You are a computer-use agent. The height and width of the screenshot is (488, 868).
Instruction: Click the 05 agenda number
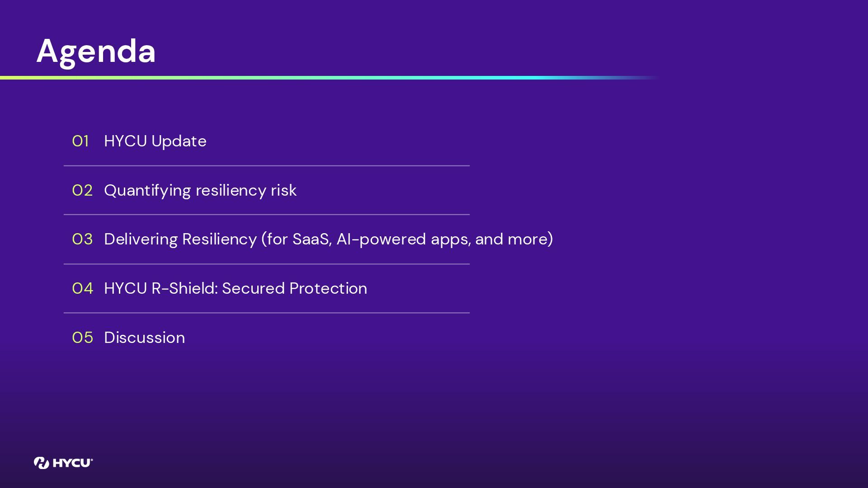coord(82,338)
